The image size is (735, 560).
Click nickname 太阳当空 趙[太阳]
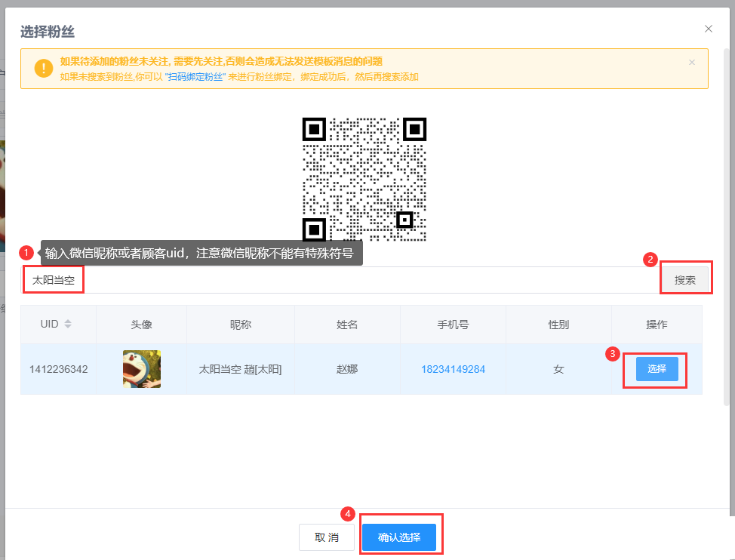coord(241,369)
